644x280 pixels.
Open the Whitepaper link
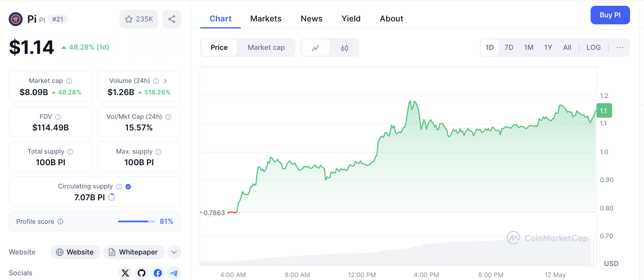coord(134,252)
